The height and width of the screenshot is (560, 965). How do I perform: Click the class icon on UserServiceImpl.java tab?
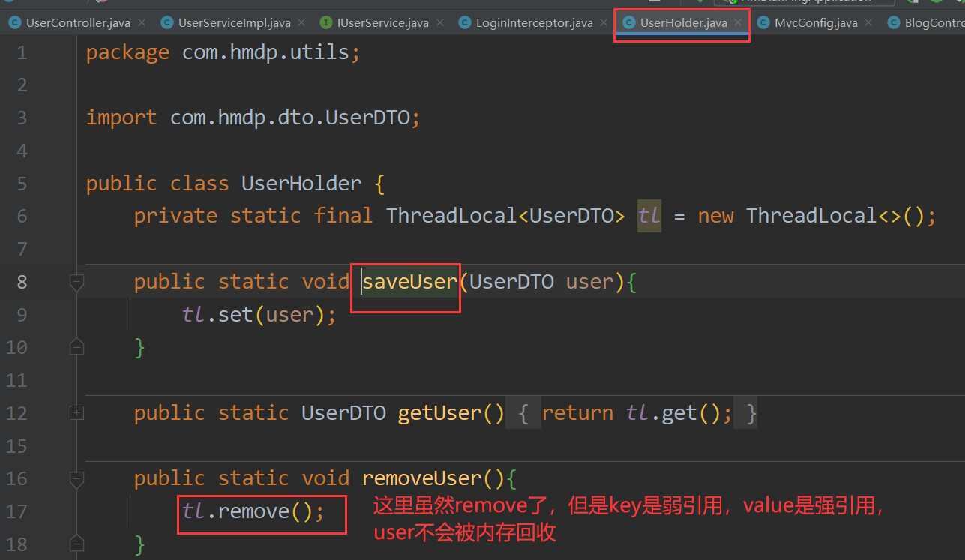pos(166,23)
